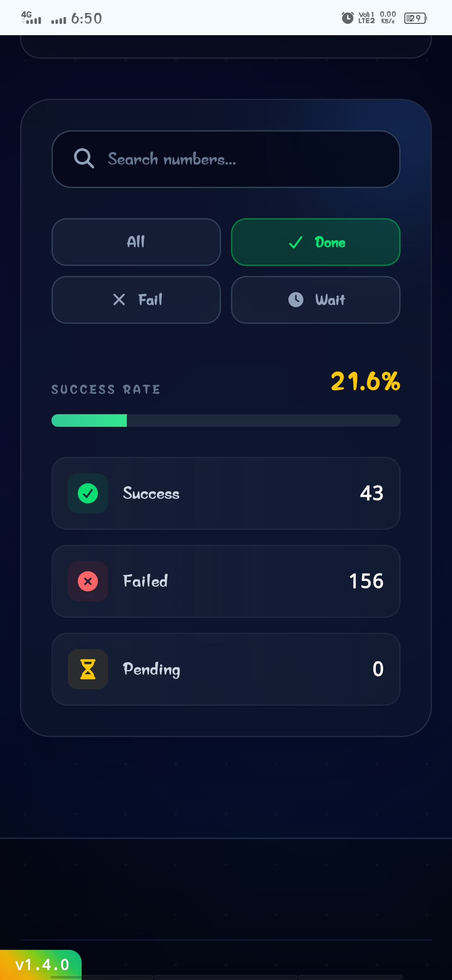452x980 pixels.
Task: Tap the battery indicator in the status bar
Action: pyautogui.click(x=415, y=18)
